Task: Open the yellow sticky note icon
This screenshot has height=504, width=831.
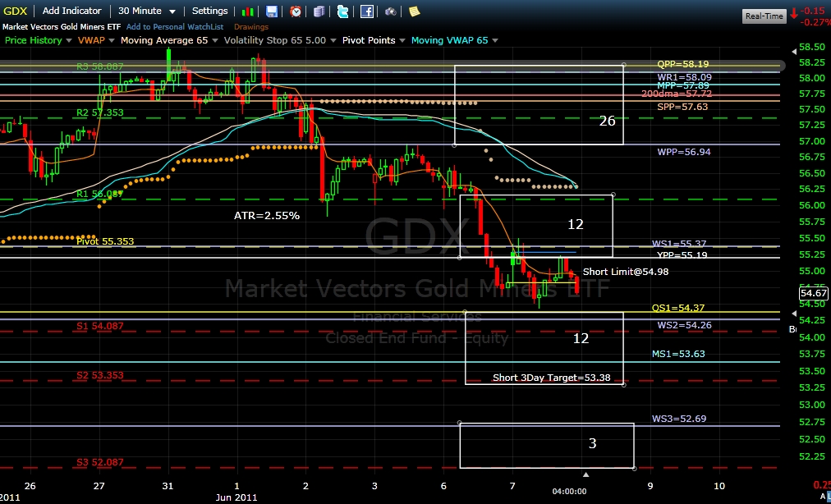Action: click(x=415, y=11)
